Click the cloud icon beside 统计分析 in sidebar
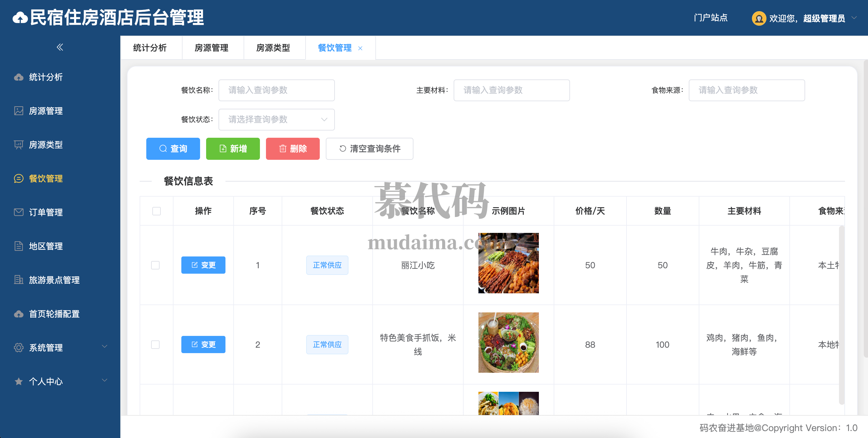 [x=18, y=77]
